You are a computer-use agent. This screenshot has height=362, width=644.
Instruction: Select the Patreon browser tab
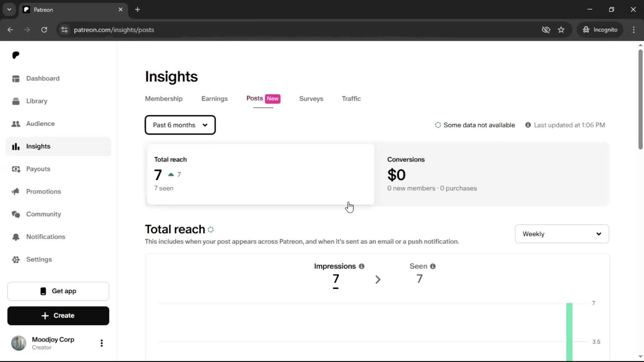click(x=73, y=10)
